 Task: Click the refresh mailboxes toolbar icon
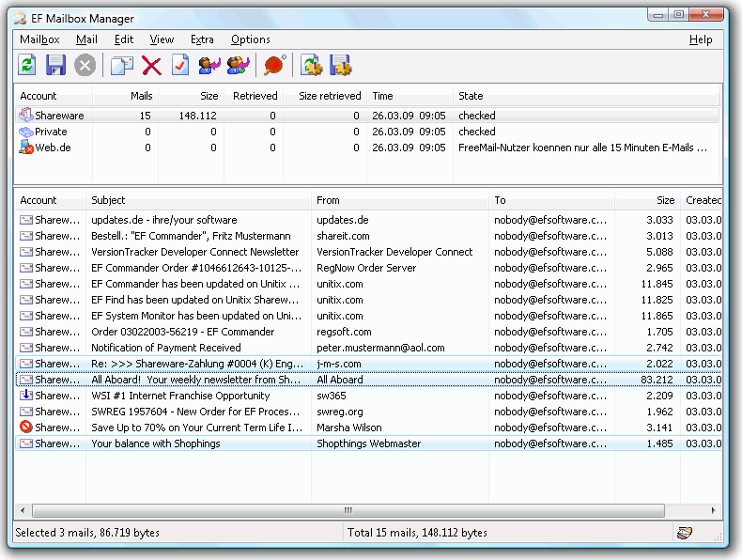click(x=27, y=65)
